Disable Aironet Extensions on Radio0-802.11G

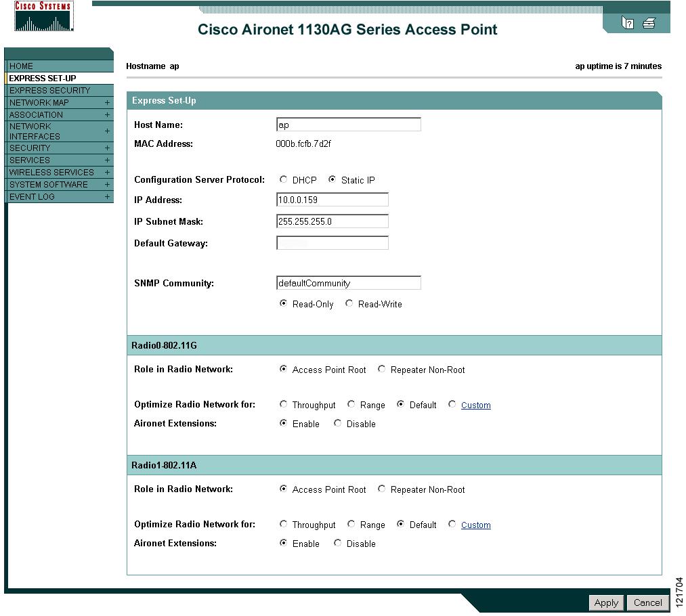[337, 423]
